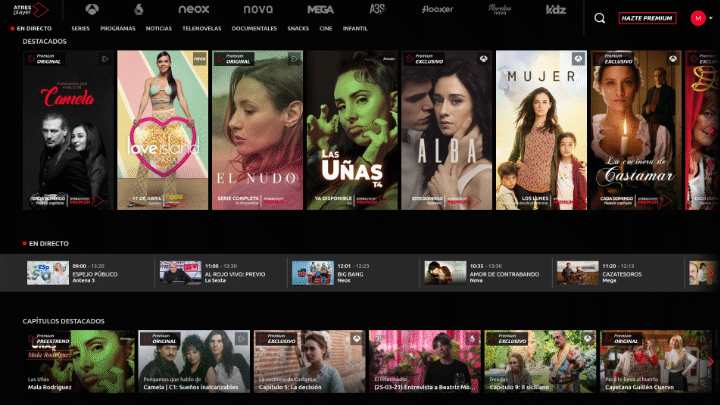Viewport: 720px width, 405px height.
Task: Click Antena 3 logo on Mujer poster
Action: pyautogui.click(x=578, y=59)
